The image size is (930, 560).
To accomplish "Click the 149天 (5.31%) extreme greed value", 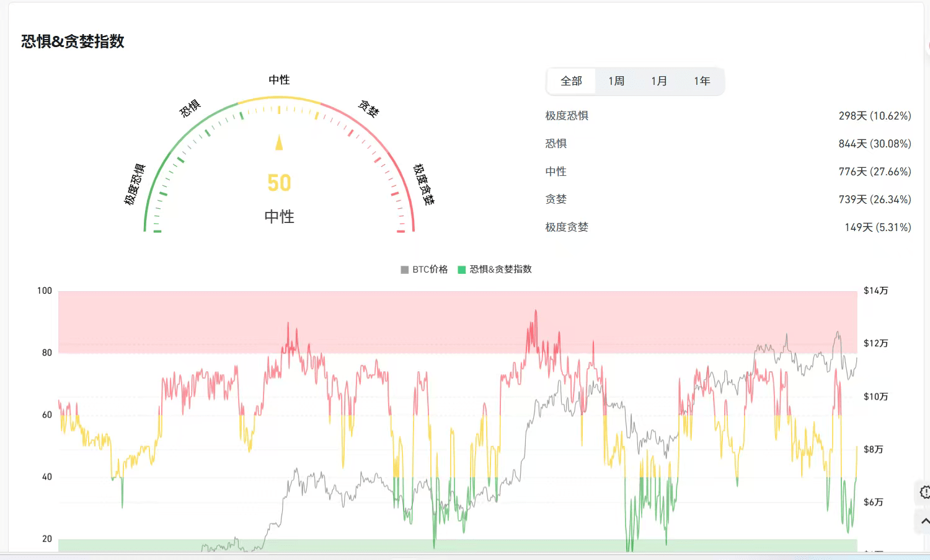I will pyautogui.click(x=877, y=227).
